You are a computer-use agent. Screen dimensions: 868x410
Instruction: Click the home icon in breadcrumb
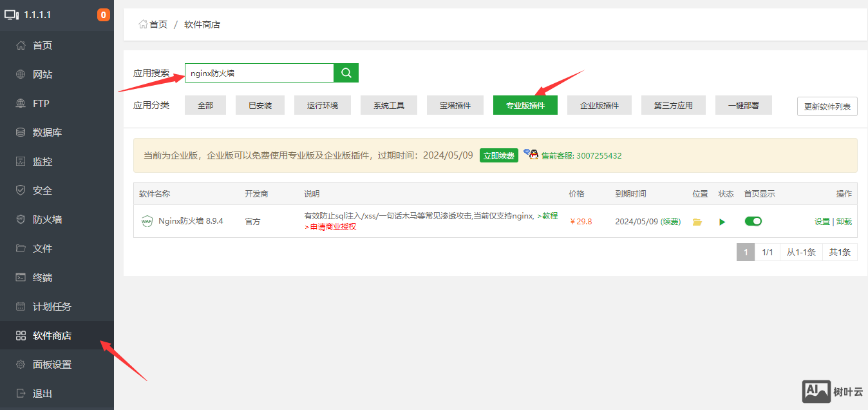[143, 24]
